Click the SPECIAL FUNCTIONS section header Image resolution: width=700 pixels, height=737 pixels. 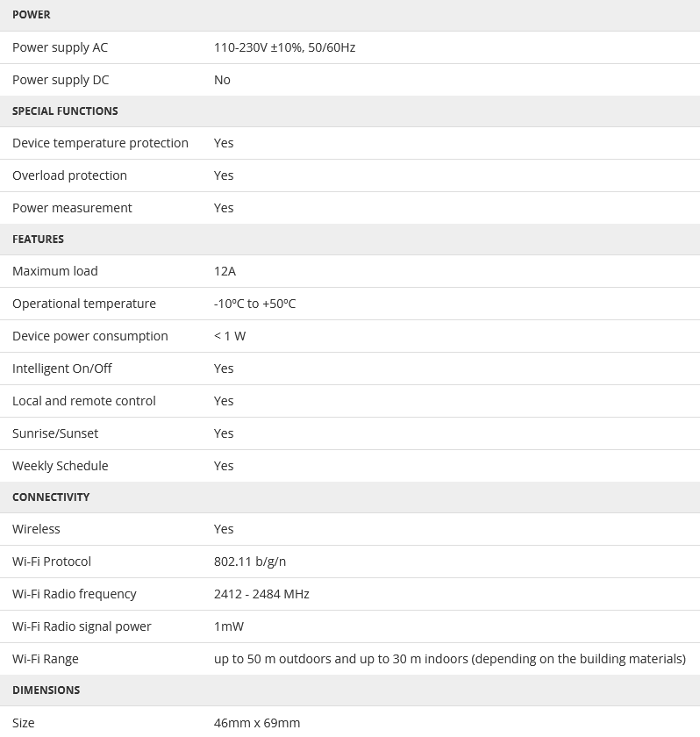(x=65, y=111)
